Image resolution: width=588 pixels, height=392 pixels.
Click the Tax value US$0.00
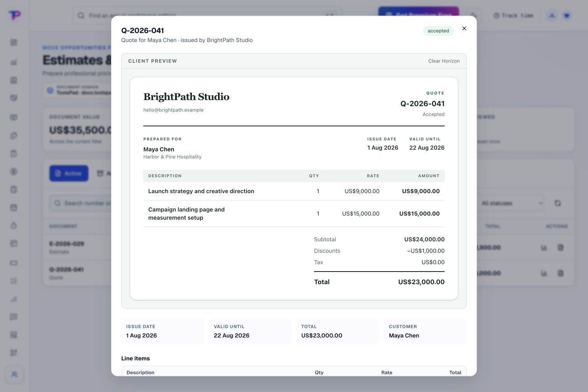(433, 262)
